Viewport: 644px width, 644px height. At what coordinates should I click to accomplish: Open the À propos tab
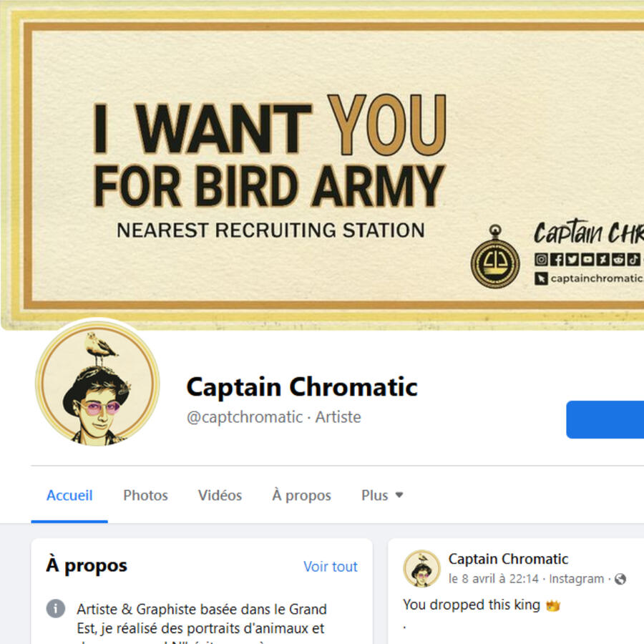pos(301,495)
